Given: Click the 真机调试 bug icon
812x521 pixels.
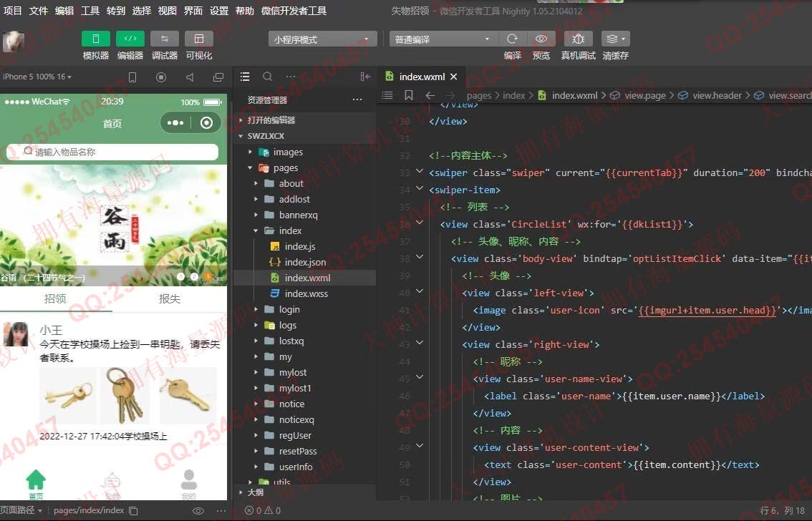Looking at the screenshot, I should (x=579, y=39).
